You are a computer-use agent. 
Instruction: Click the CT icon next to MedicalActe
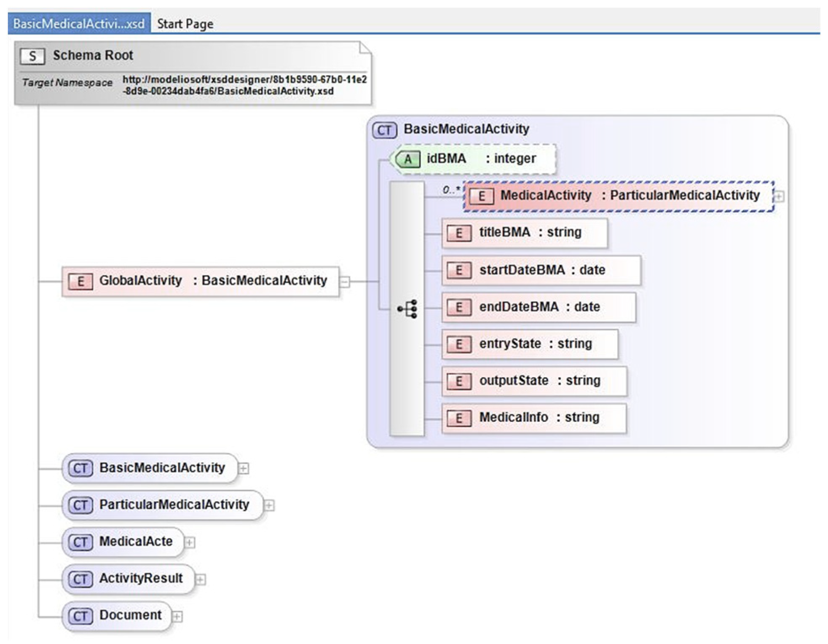80,542
